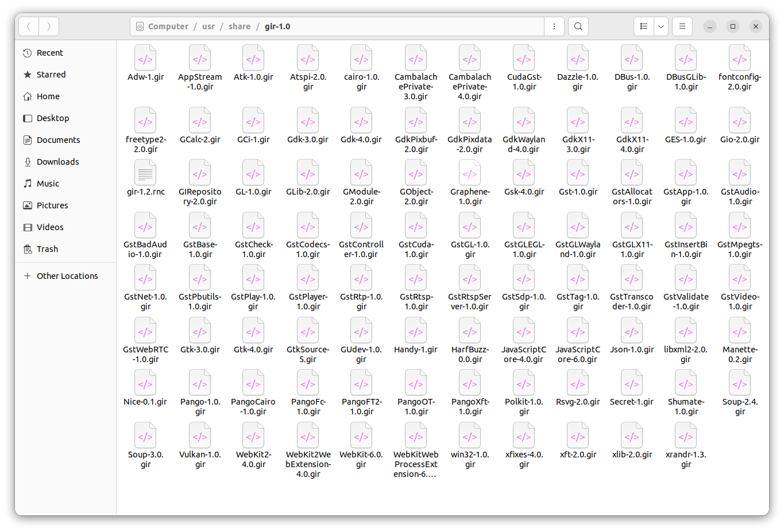Open Downloads in the sidebar

click(x=66, y=162)
